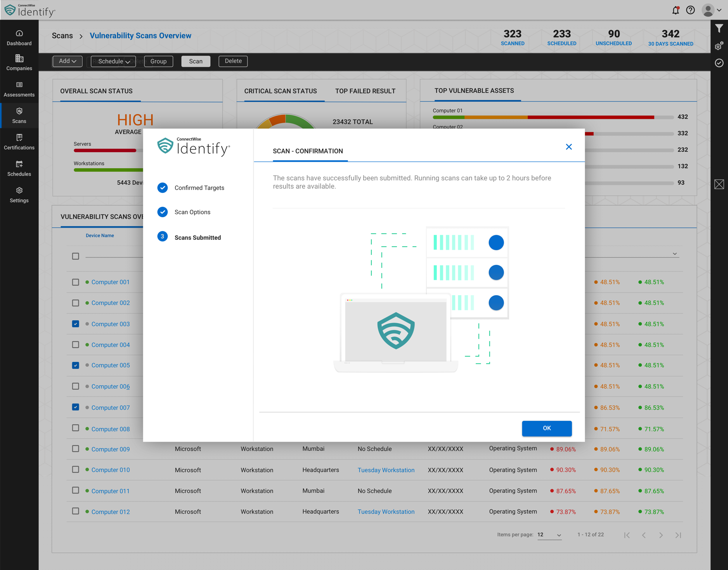Click the Confirmed Targets step checkmark
This screenshot has height=570, width=728.
pos(162,188)
